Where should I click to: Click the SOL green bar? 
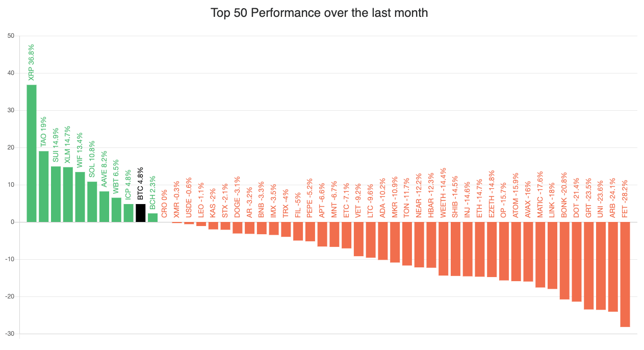[92, 202]
